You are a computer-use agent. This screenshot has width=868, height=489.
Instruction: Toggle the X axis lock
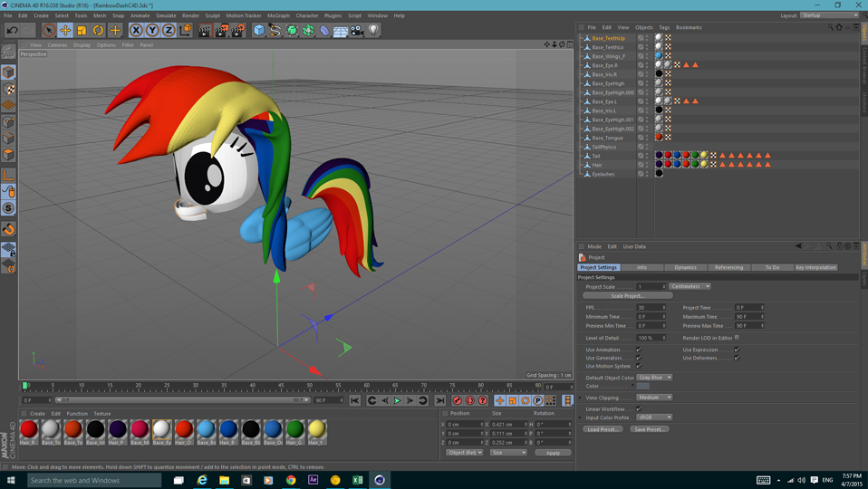(136, 31)
